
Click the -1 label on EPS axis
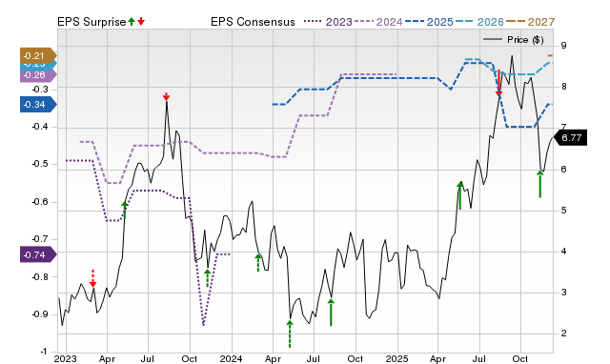pyautogui.click(x=44, y=352)
